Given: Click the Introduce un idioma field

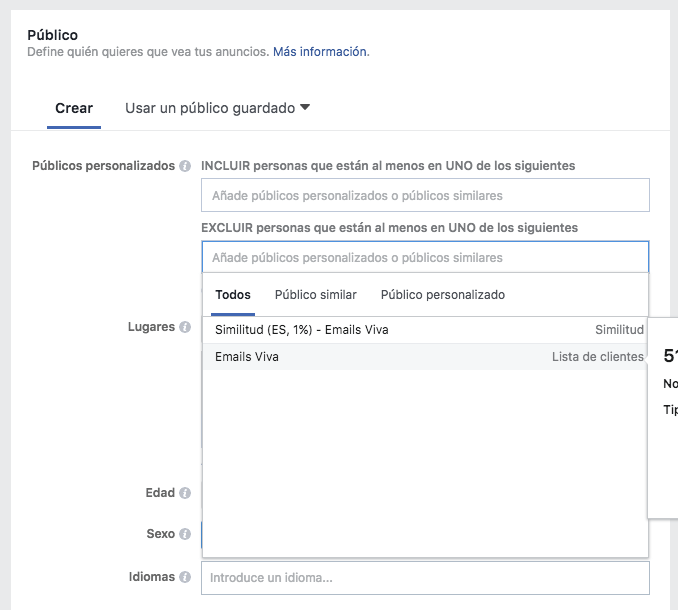Looking at the screenshot, I should click(425, 578).
